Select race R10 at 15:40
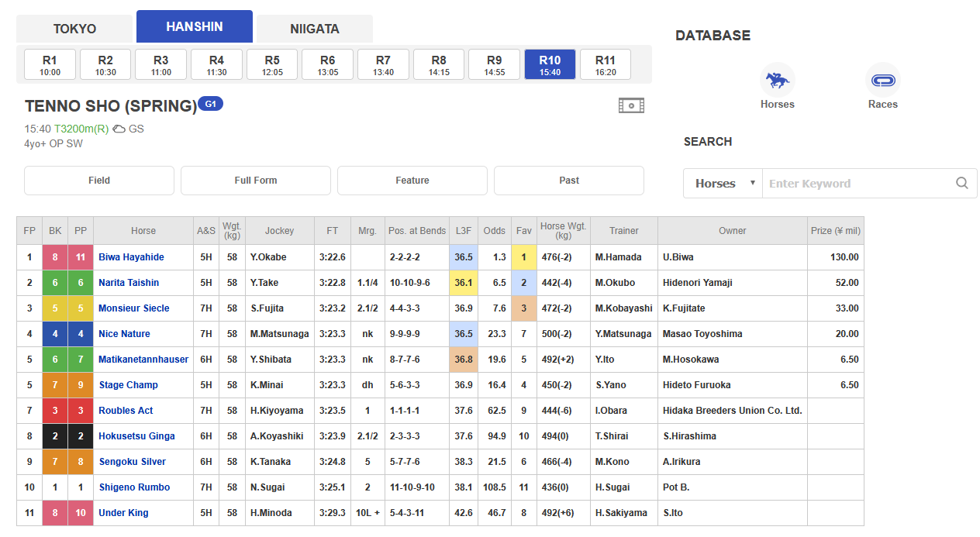The height and width of the screenshot is (537, 980). pos(550,64)
